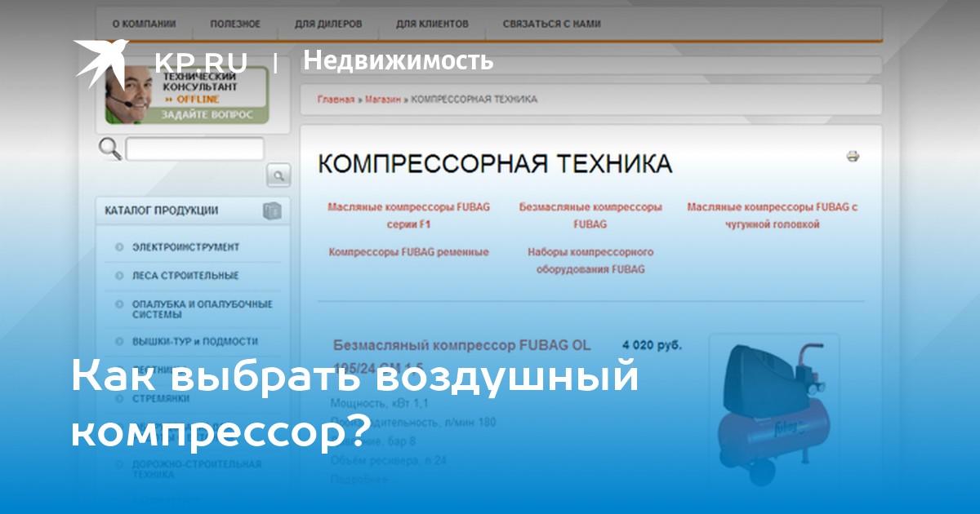Viewport: 980px width, 514px height.
Task: Click the КОМПРЕССОРНАЯ ТЕХНИКА page heading
Action: [x=495, y=163]
